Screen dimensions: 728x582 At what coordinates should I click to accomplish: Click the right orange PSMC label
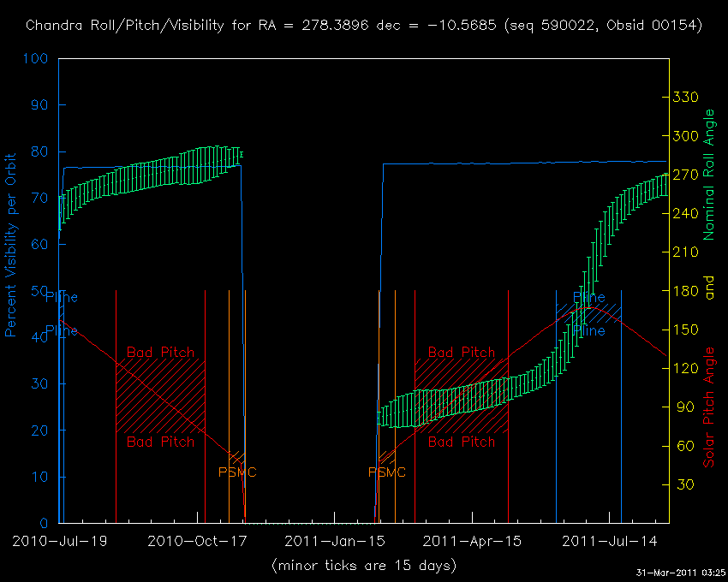pyautogui.click(x=387, y=472)
